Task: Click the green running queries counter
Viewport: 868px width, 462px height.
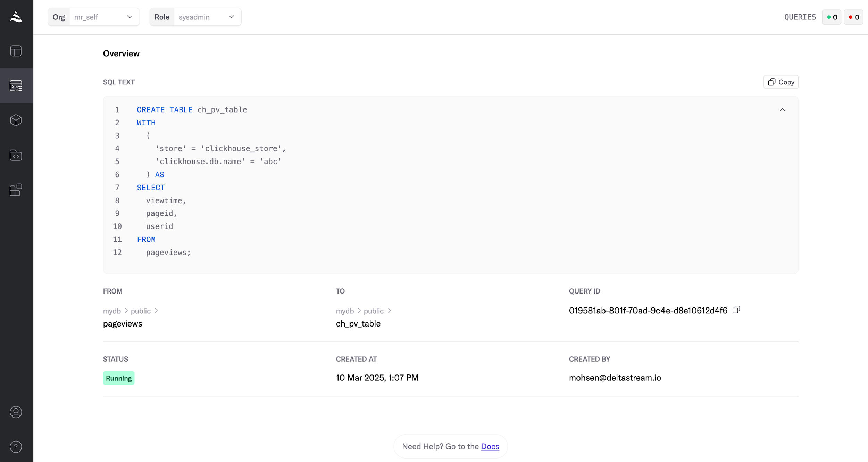Action: pyautogui.click(x=832, y=17)
